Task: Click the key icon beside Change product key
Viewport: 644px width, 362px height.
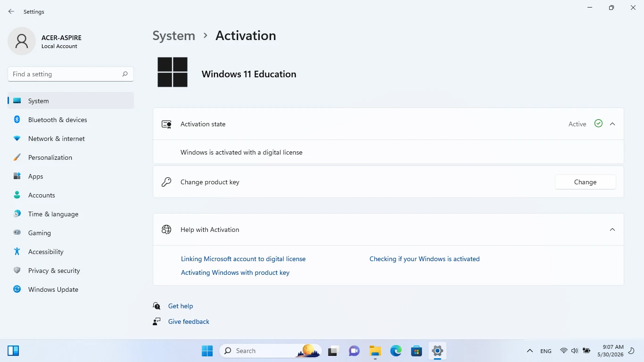Action: [166, 182]
